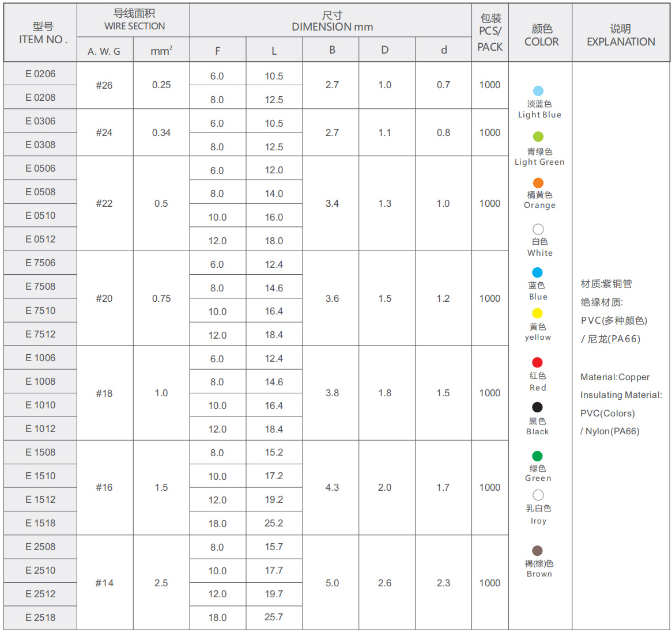Select item number E 7506

click(40, 263)
